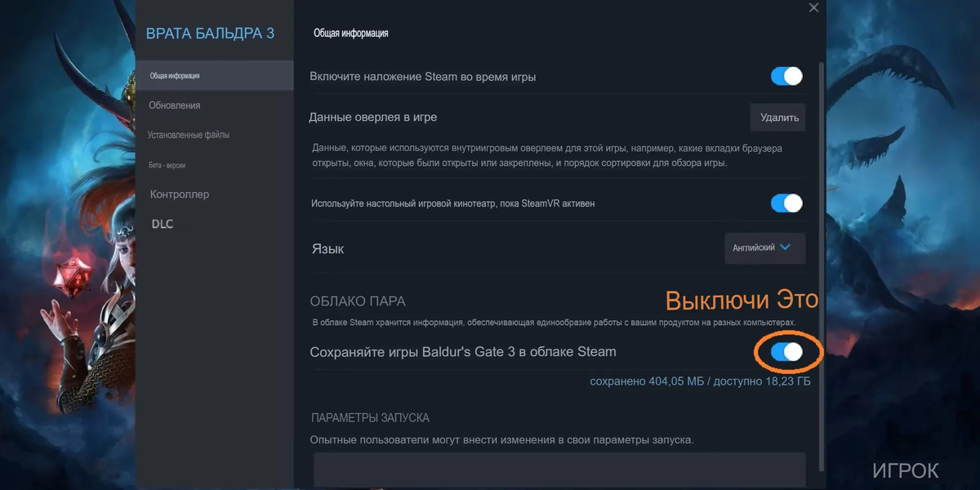Screen dimensions: 980x490
Task: Click the ОБЛАКО ПАРА section heading
Action: [x=358, y=301]
